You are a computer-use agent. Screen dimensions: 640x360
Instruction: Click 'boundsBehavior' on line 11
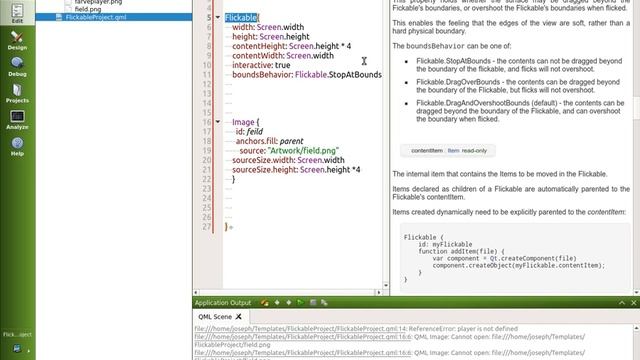[x=262, y=75]
